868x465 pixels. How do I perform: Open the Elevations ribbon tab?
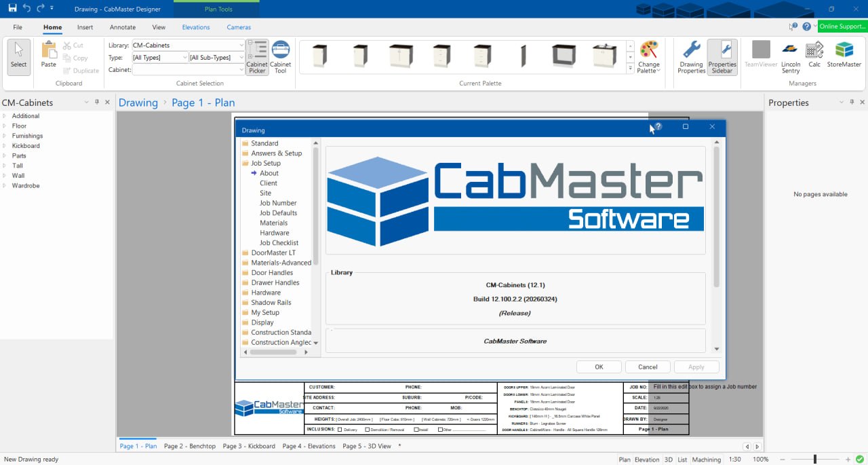coord(196,27)
